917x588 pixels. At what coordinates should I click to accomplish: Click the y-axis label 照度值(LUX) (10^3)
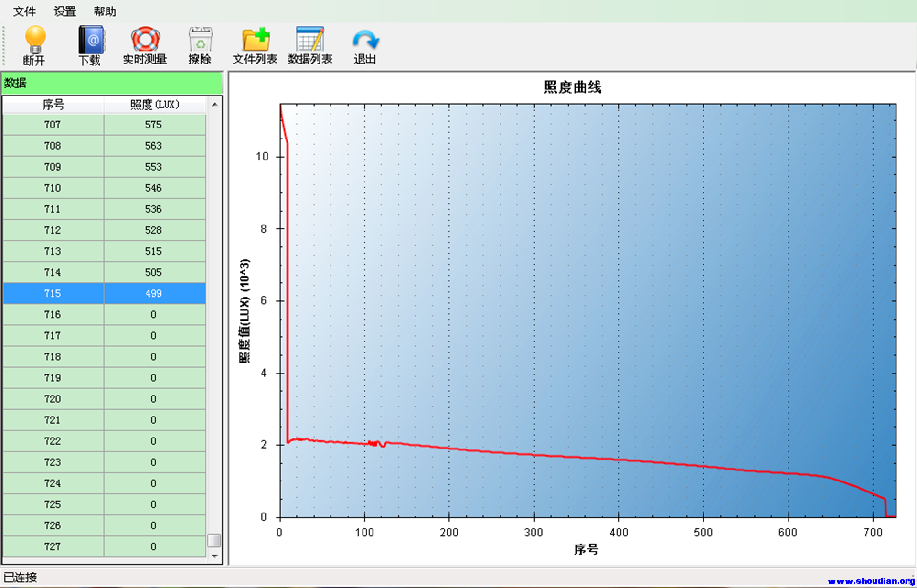pos(244,311)
